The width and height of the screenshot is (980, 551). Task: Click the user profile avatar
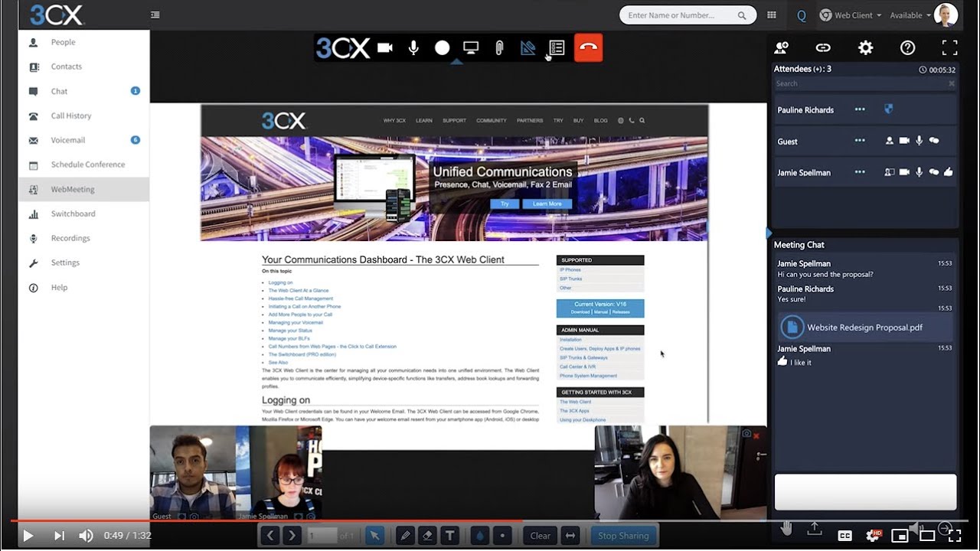pyautogui.click(x=946, y=15)
